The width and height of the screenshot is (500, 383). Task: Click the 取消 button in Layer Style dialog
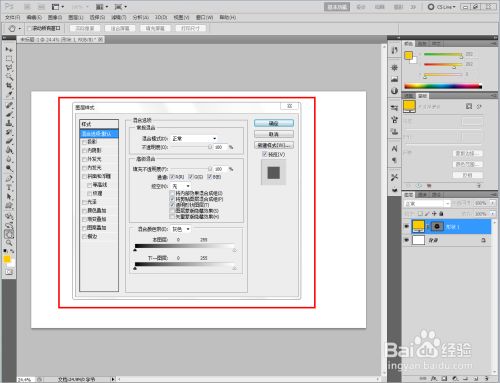[274, 134]
